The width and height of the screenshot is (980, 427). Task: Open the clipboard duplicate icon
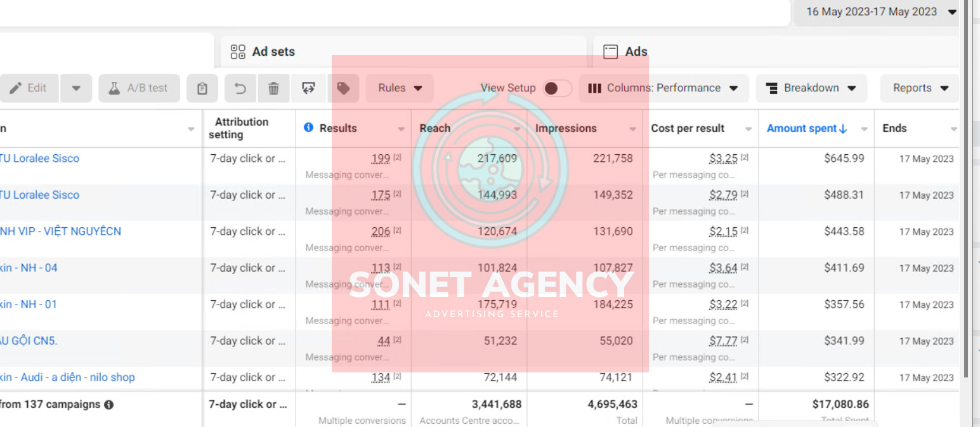202,88
